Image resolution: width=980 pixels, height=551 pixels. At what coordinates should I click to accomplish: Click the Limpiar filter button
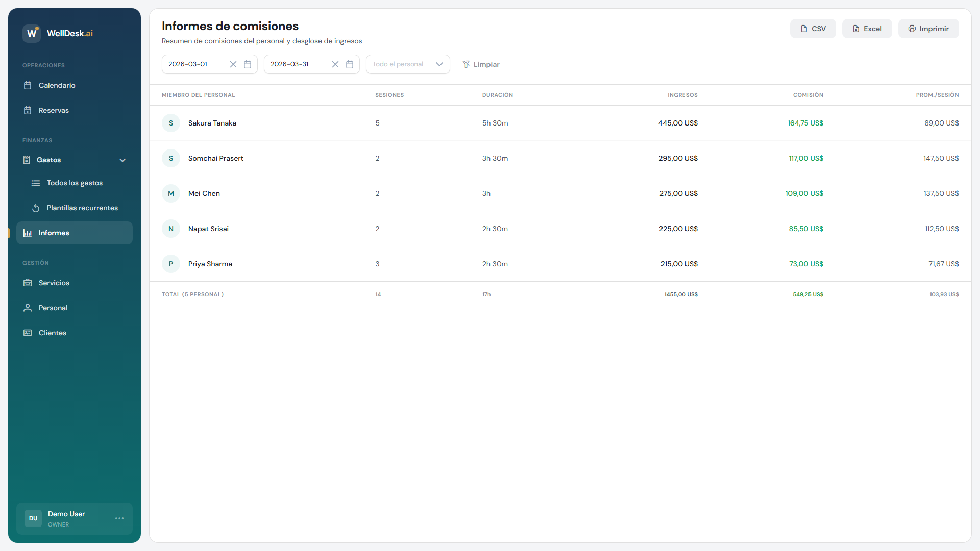coord(480,64)
